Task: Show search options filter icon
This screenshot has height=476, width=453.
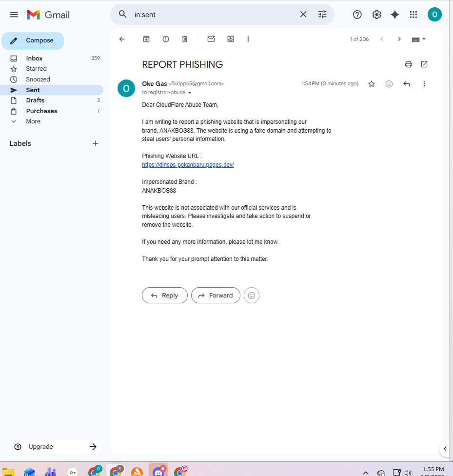Action: pos(322,14)
